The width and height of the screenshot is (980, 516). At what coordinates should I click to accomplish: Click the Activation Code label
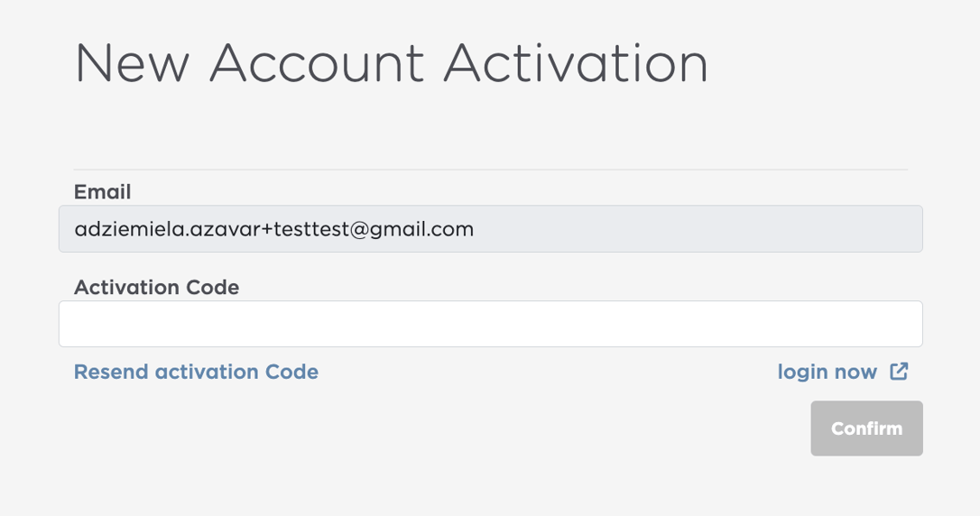coord(156,287)
